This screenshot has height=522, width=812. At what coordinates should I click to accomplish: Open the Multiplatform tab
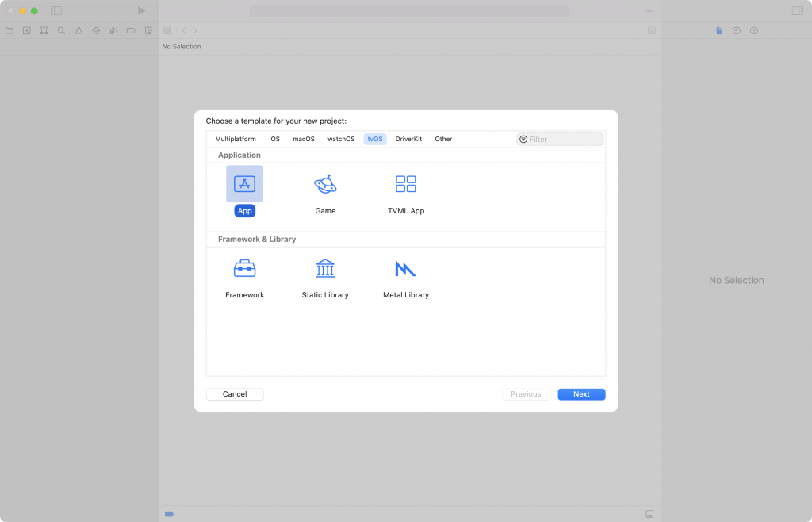[x=236, y=140]
